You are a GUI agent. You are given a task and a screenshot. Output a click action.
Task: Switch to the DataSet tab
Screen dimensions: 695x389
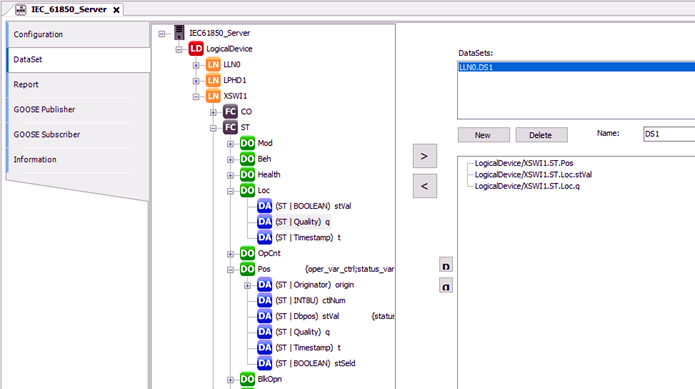[x=79, y=59]
